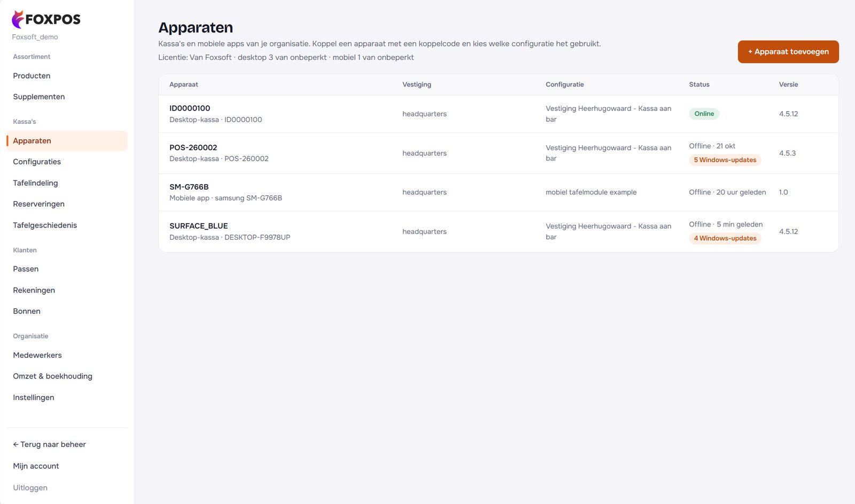The width and height of the screenshot is (855, 504).
Task: Go to Medewerkers page
Action: pos(37,355)
